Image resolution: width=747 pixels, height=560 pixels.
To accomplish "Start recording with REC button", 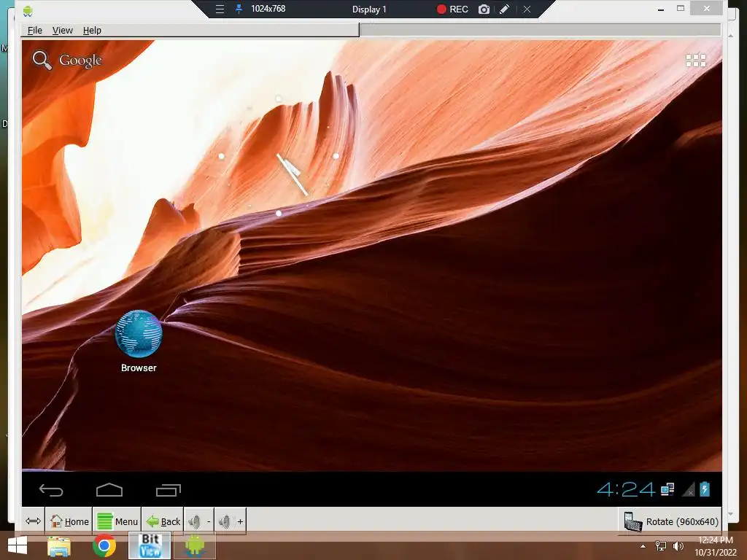I will 452,9.
